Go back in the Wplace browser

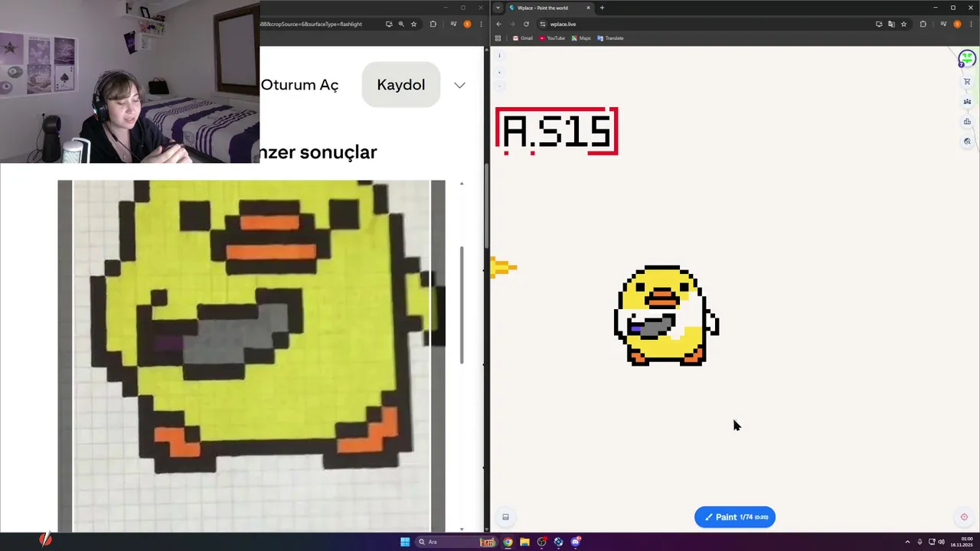pyautogui.click(x=499, y=24)
